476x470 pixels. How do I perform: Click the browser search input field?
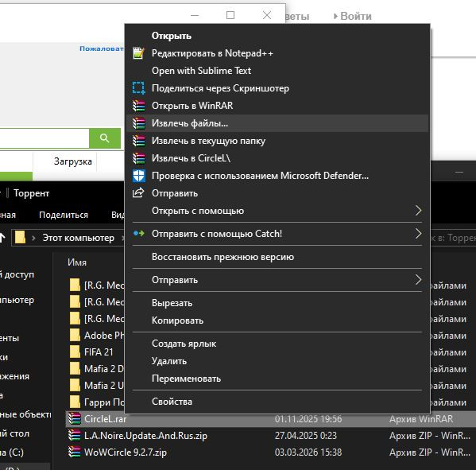coord(45,138)
